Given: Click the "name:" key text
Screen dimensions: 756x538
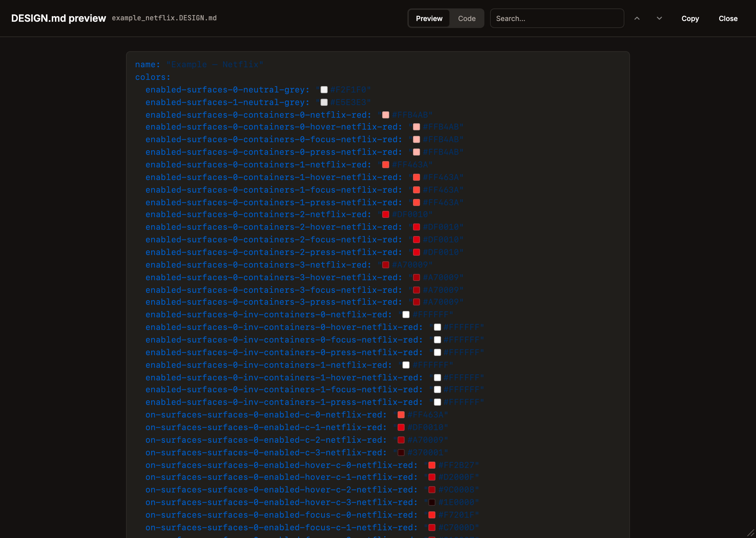Looking at the screenshot, I should (x=148, y=65).
